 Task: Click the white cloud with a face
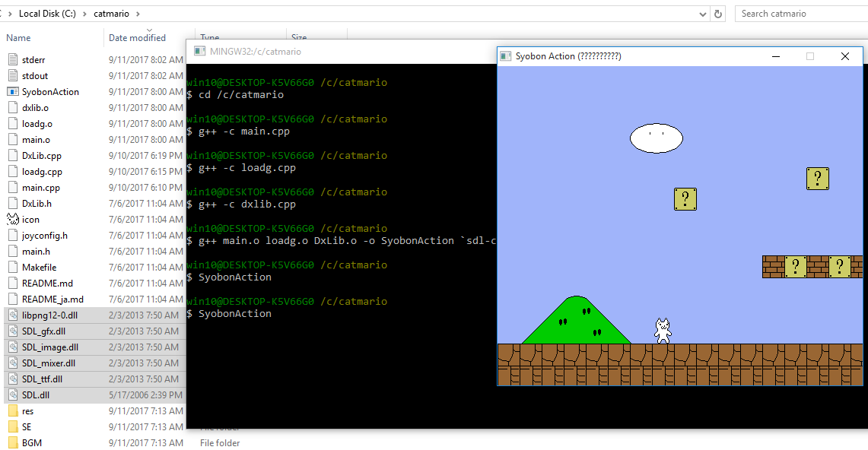pyautogui.click(x=657, y=138)
